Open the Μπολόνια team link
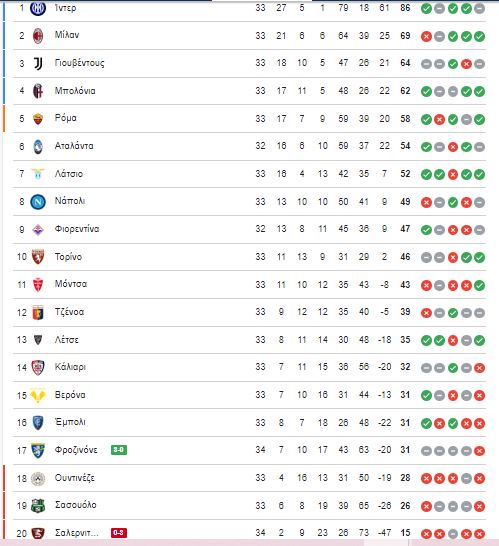The width and height of the screenshot is (499, 546). click(x=75, y=91)
